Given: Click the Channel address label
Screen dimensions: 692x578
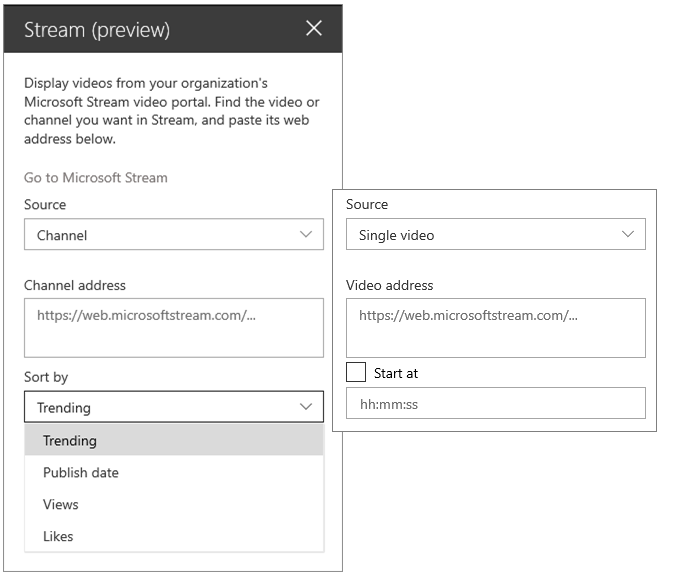Looking at the screenshot, I should pyautogui.click(x=75, y=285).
